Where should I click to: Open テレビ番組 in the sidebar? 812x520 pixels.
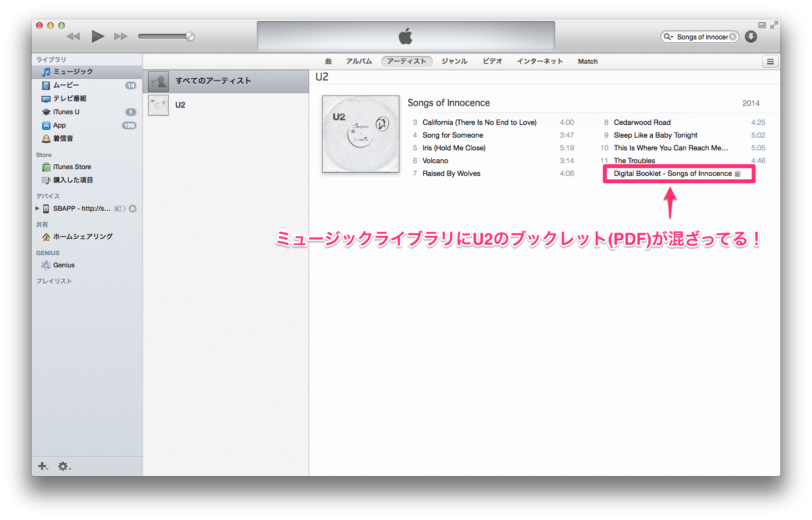pyautogui.click(x=87, y=98)
